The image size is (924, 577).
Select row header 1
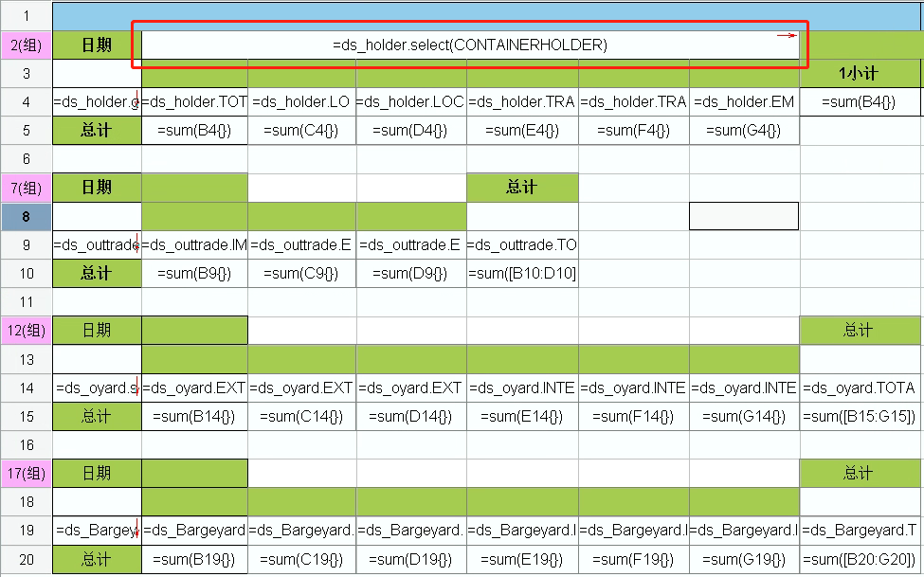coord(26,16)
